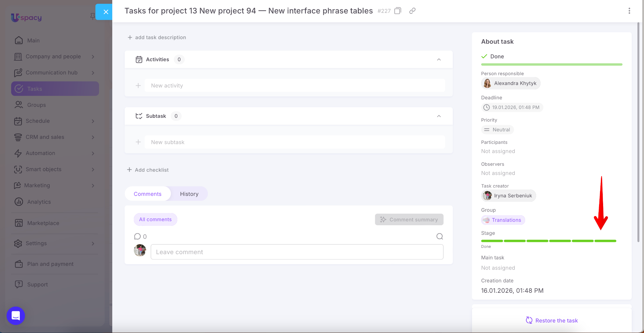Screen dimensions: 644x333
Task: Select the All comments filter chip
Action: (x=155, y=220)
